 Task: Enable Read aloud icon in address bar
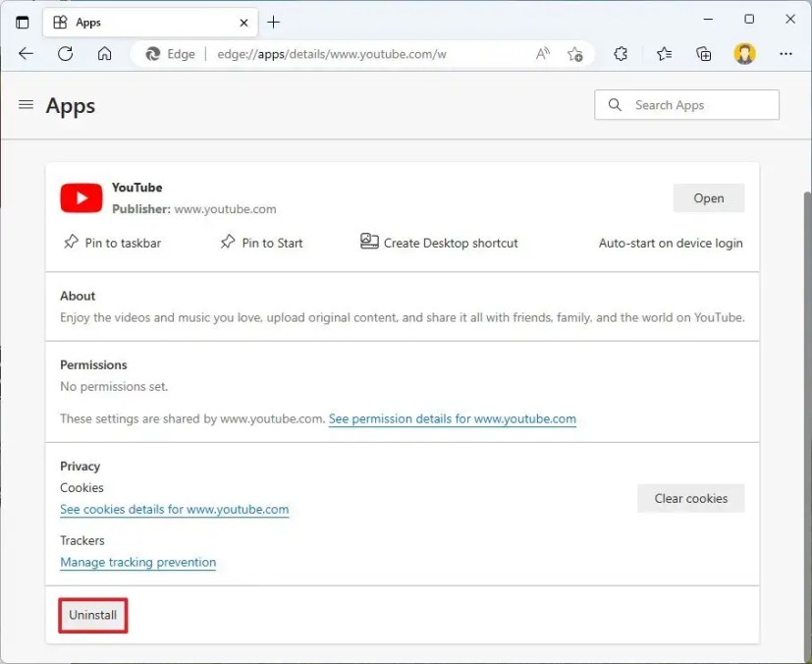click(543, 53)
